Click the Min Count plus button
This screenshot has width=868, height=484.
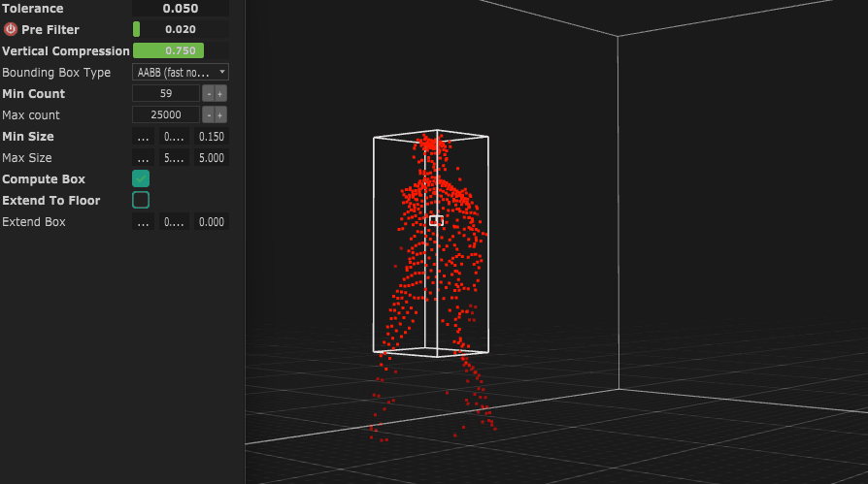pyautogui.click(x=220, y=94)
